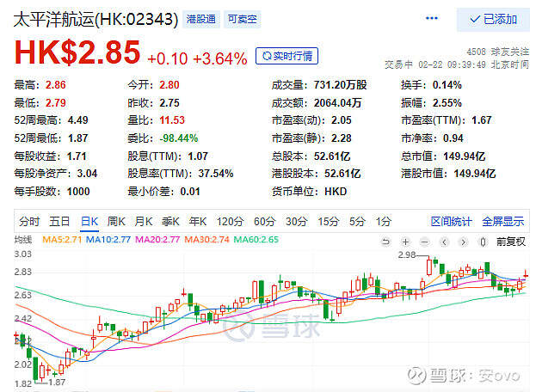
Task: Click the 均线 label
Action: coord(23,240)
